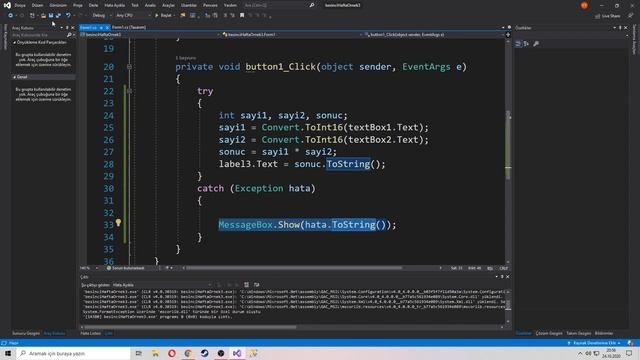The height and width of the screenshot is (360, 640).
Task: Click the Open File folder icon
Action: [43, 16]
